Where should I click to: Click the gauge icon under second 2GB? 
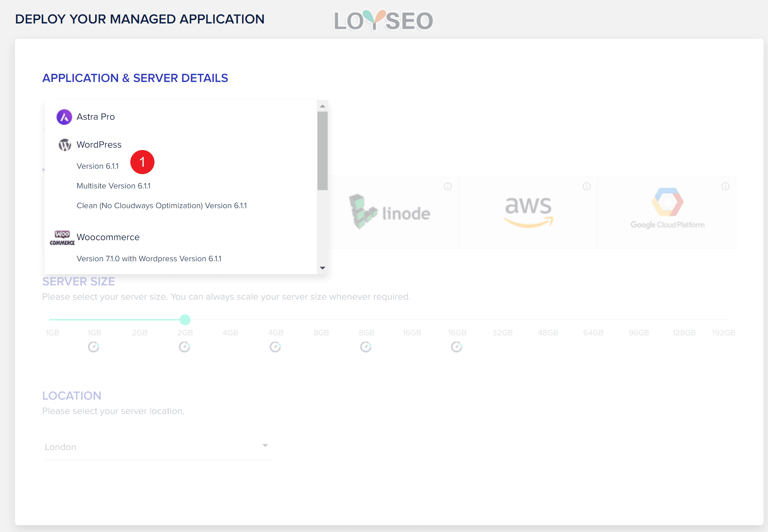coord(184,347)
